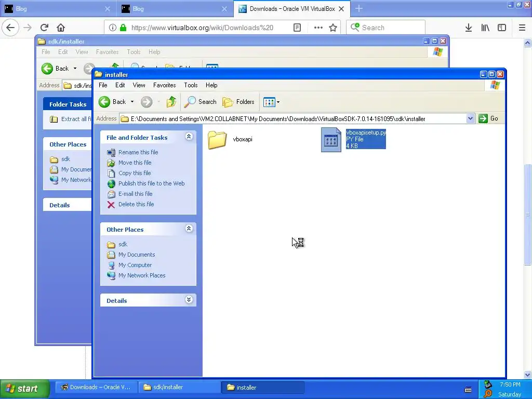Click Rename this file
This screenshot has height=399, width=532.
(x=138, y=152)
